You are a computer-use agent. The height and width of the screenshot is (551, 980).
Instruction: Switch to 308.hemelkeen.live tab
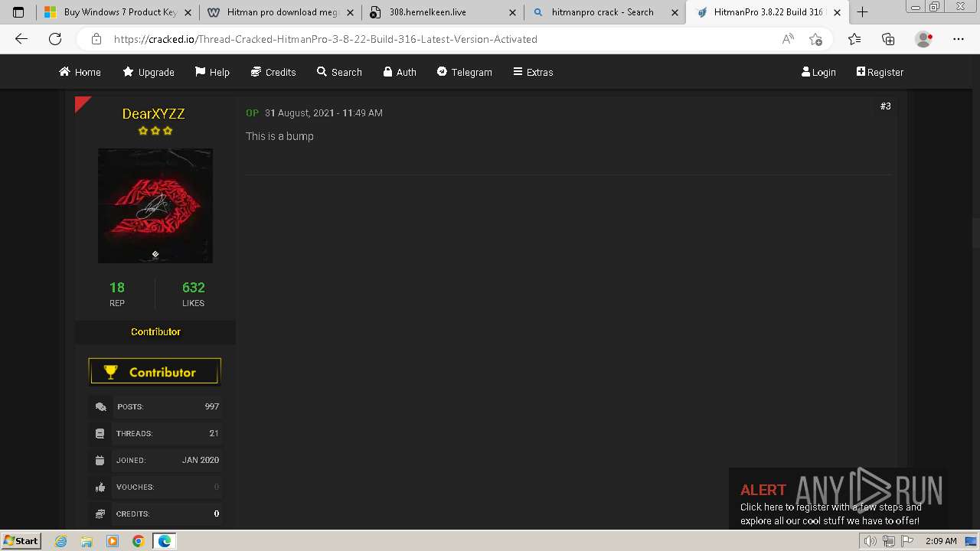443,12
